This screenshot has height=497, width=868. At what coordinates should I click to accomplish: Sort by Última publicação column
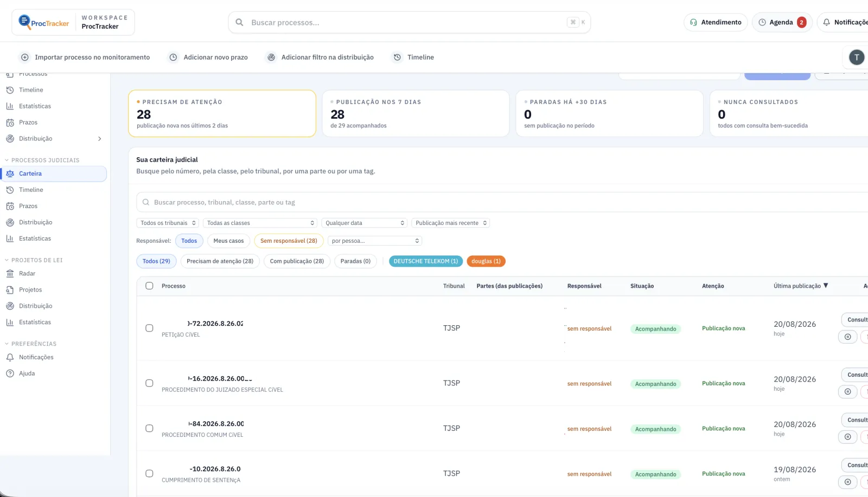pyautogui.click(x=801, y=286)
